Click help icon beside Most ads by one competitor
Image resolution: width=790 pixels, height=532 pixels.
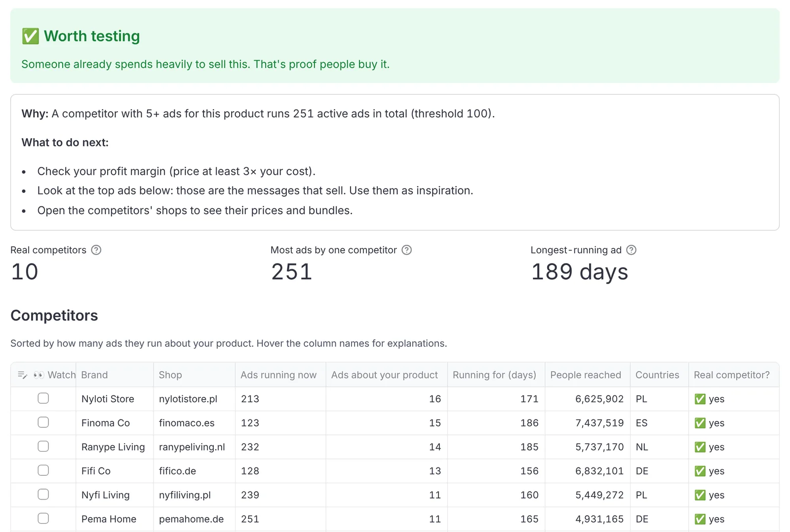[x=406, y=250]
